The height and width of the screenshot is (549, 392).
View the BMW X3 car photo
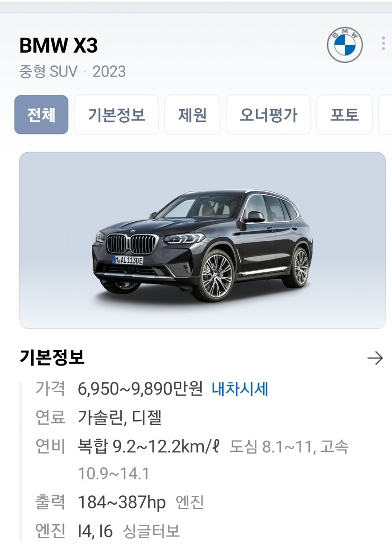coord(203,240)
